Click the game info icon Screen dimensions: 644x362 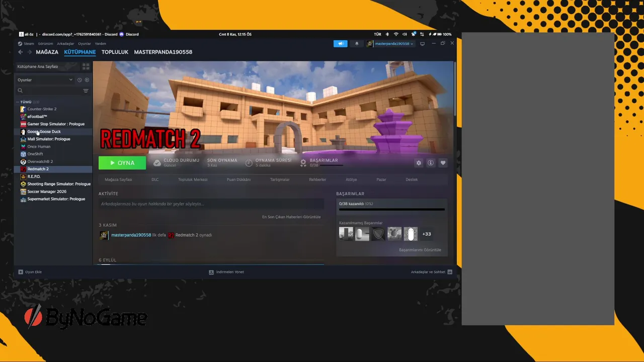(x=431, y=163)
